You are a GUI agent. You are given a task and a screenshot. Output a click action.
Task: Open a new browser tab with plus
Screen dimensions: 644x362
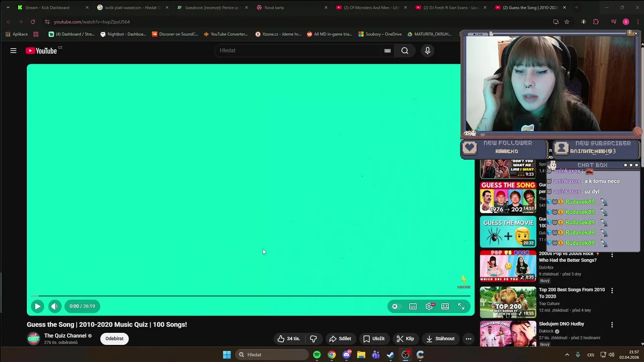click(577, 8)
